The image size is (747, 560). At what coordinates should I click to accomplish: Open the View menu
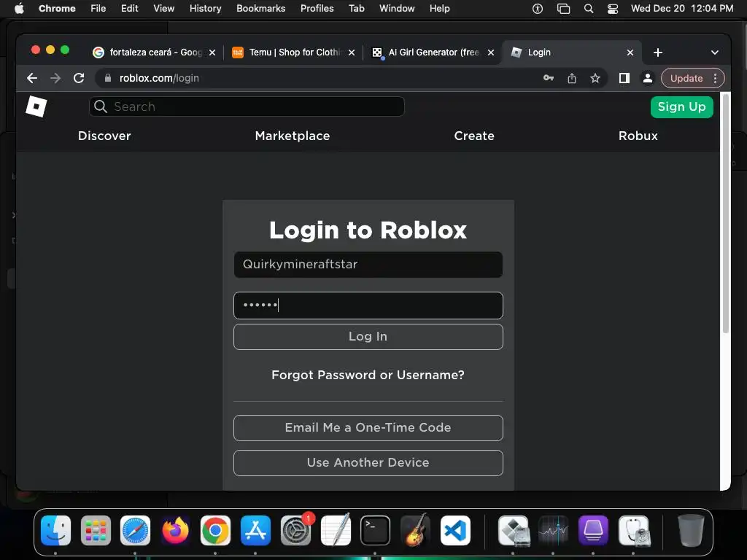(x=163, y=9)
